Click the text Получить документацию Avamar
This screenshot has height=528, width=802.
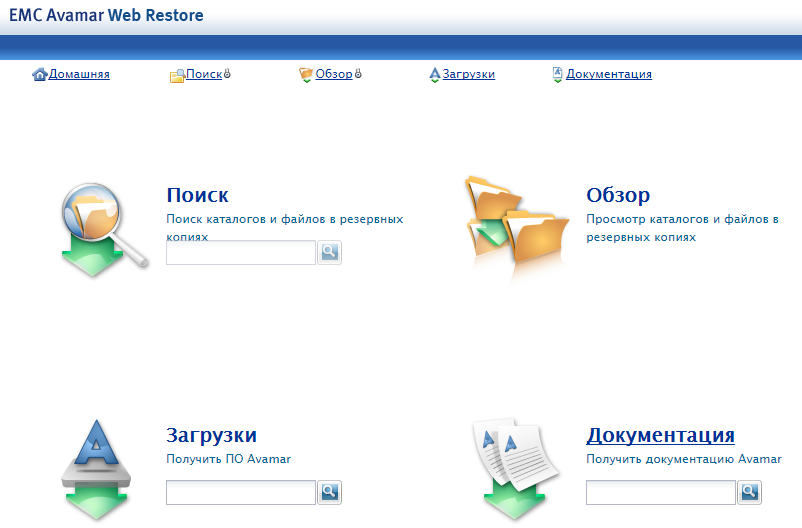click(684, 459)
